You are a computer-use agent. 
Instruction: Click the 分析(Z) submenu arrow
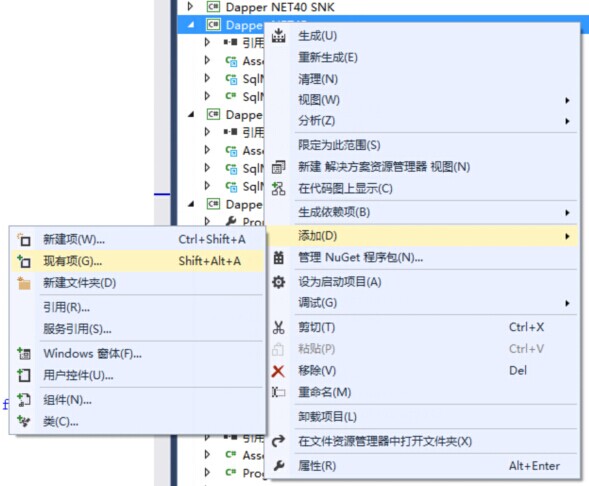click(x=567, y=121)
